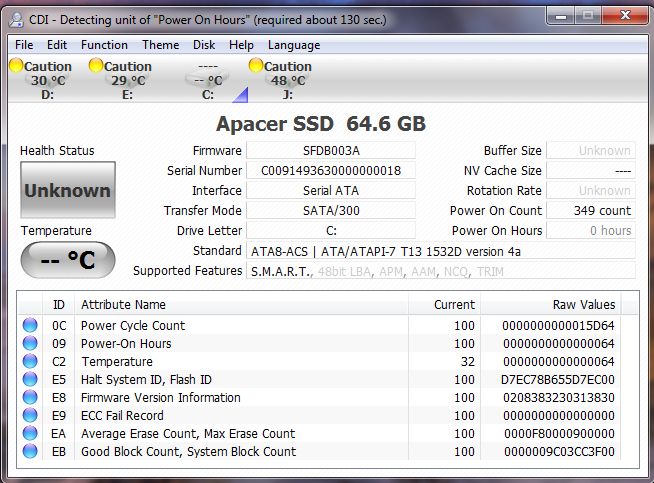Select Halt System ID, Flash ID row

(319, 379)
